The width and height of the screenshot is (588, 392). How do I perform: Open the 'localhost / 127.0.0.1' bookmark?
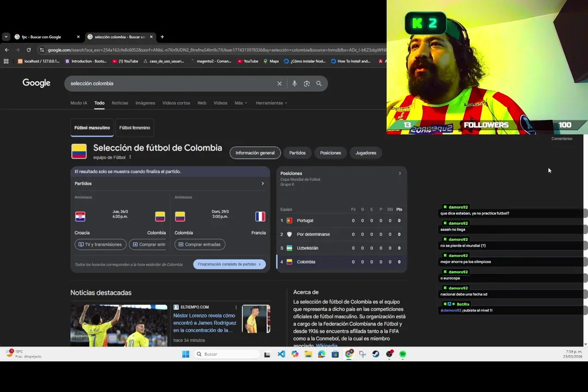[x=38, y=61]
